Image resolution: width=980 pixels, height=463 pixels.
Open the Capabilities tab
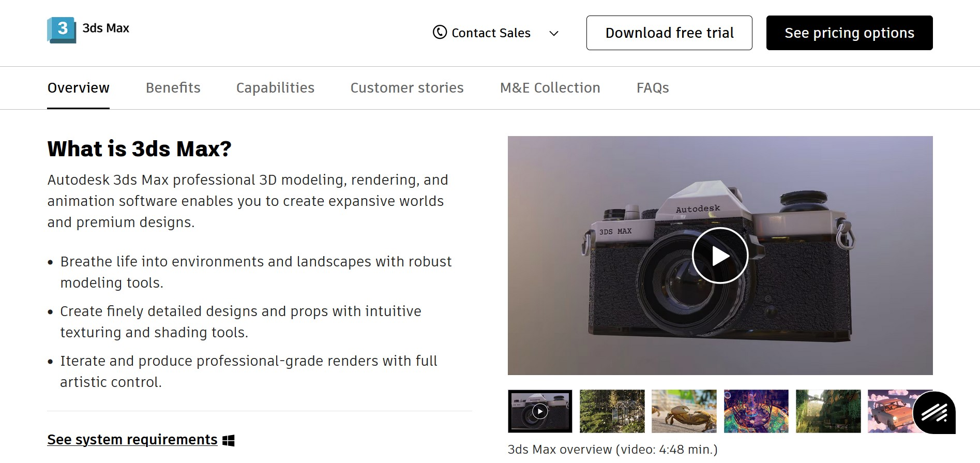point(275,88)
